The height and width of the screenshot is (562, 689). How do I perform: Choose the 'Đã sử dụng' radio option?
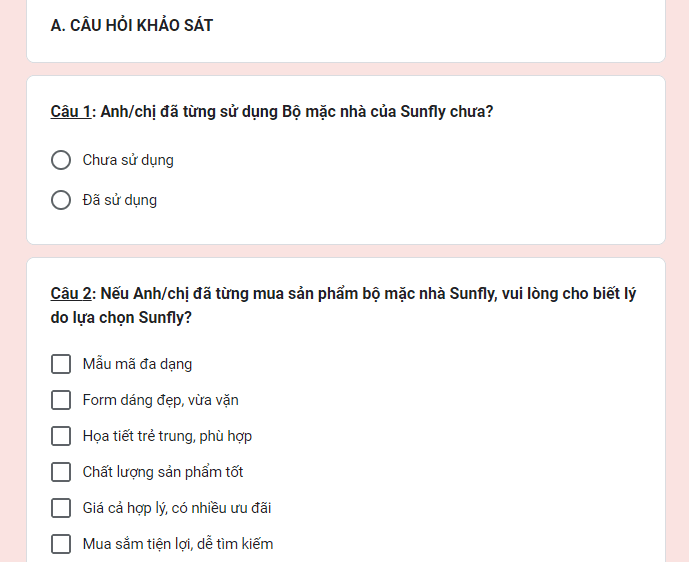[61, 200]
